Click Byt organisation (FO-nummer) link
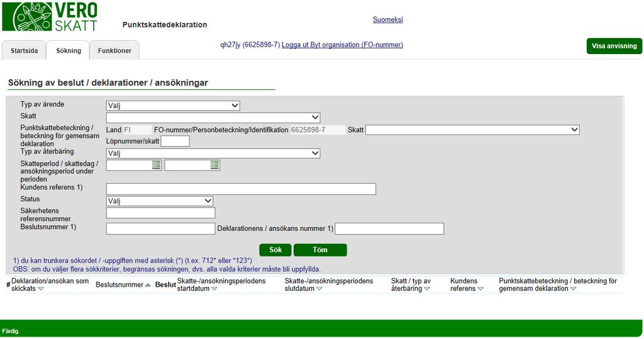 (357, 45)
